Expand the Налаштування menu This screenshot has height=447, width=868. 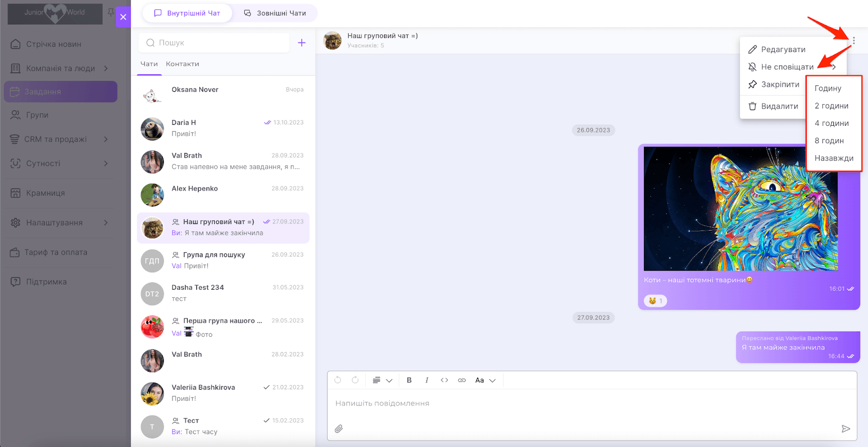(61, 222)
